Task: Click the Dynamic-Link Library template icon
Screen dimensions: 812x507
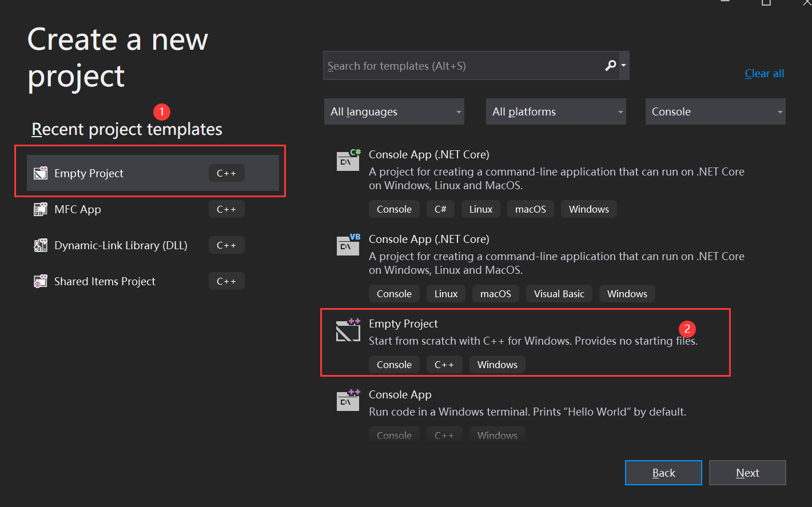Action: pos(41,245)
